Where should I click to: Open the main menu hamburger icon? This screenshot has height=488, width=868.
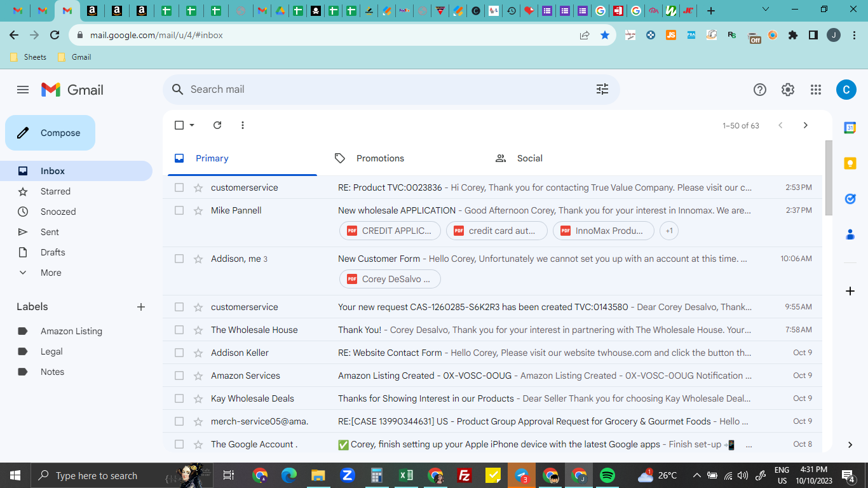(23, 90)
